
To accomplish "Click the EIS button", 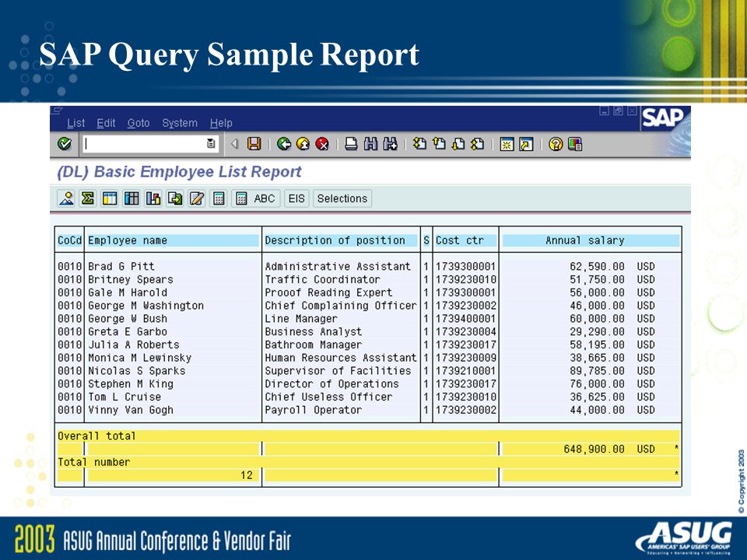I will point(296,198).
